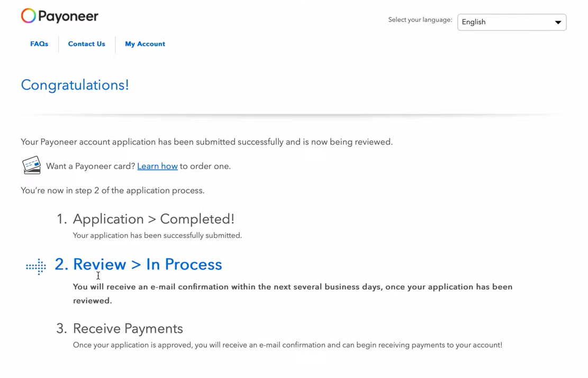Click the Application Completed step label
This screenshot has width=588, height=378.
153,218
